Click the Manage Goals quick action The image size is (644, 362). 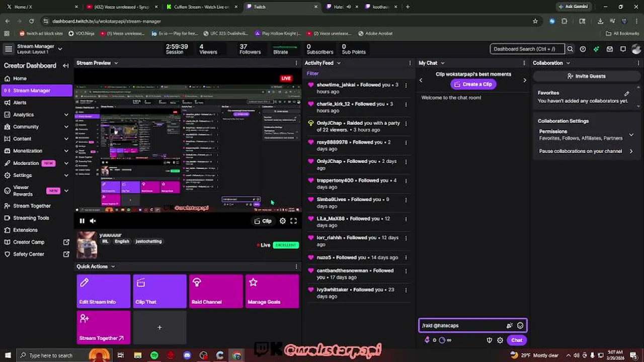click(x=272, y=291)
